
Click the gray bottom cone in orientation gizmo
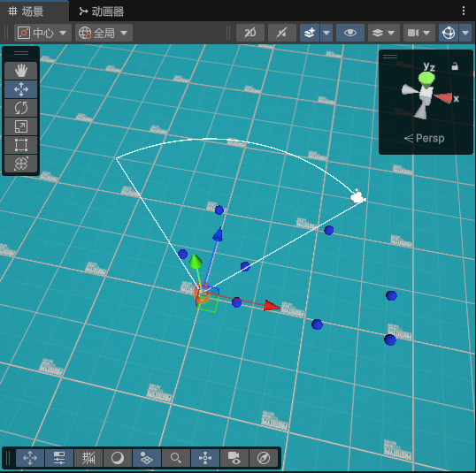(x=421, y=111)
